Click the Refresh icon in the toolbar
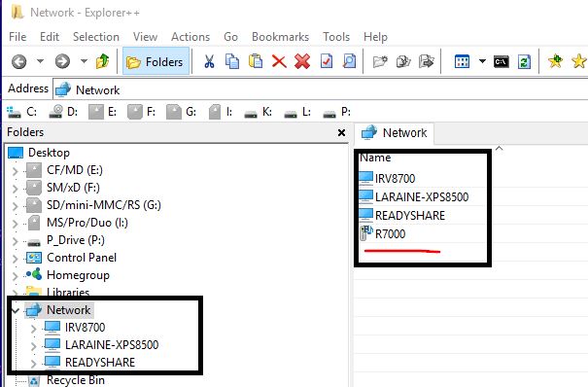 [524, 61]
